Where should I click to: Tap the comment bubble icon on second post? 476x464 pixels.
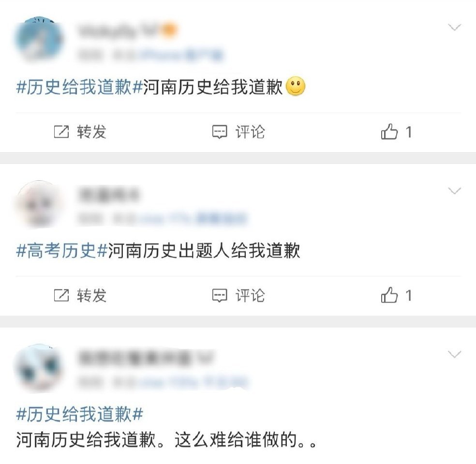pyautogui.click(x=220, y=295)
